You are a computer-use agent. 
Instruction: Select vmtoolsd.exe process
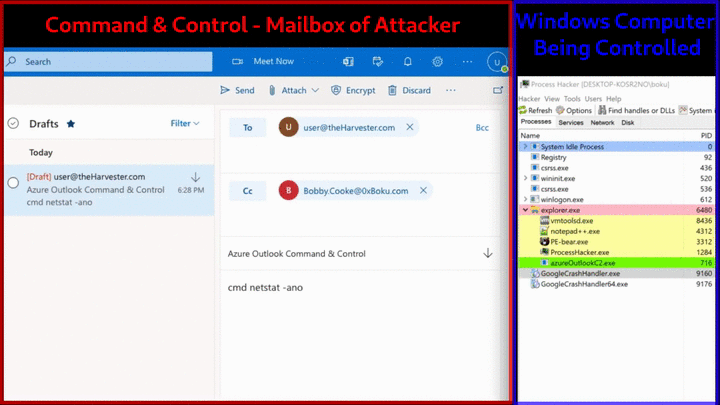click(616, 220)
